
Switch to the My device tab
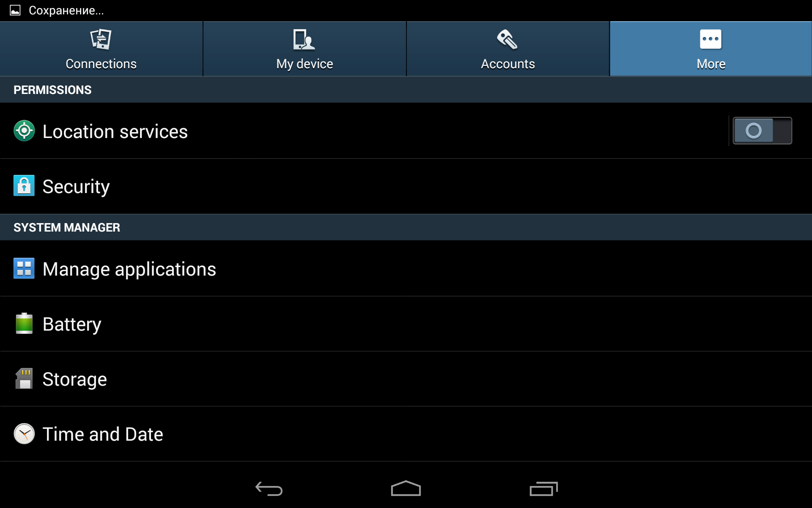coord(304,49)
